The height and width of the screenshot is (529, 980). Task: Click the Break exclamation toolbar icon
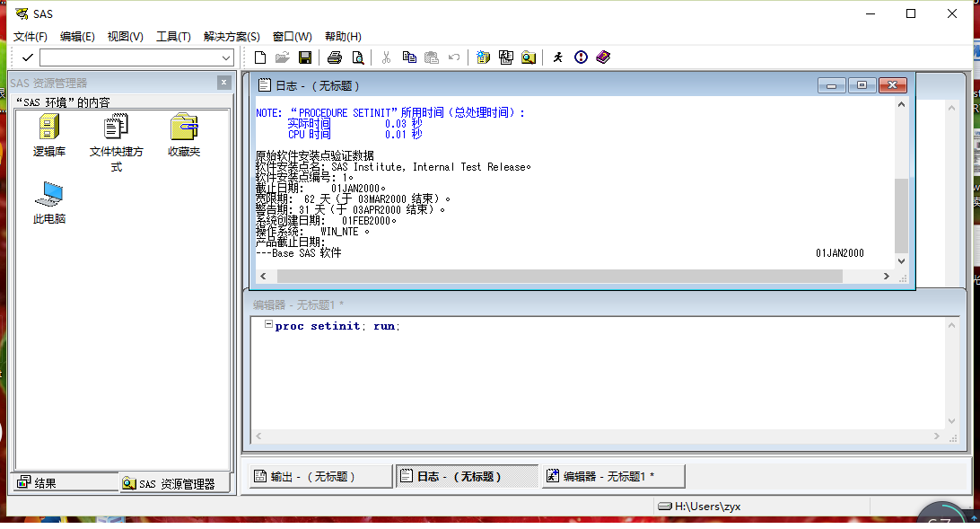click(582, 57)
